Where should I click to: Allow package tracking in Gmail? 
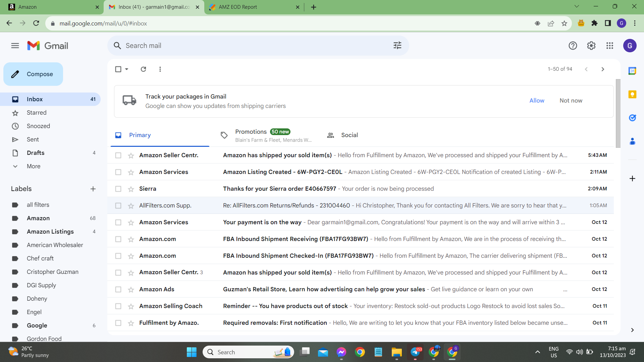(537, 101)
